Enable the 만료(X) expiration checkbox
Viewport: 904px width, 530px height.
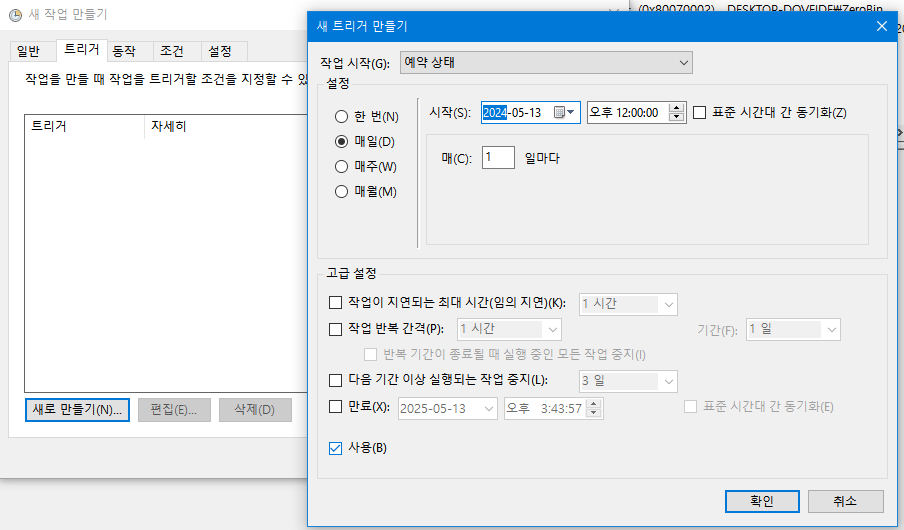point(335,407)
